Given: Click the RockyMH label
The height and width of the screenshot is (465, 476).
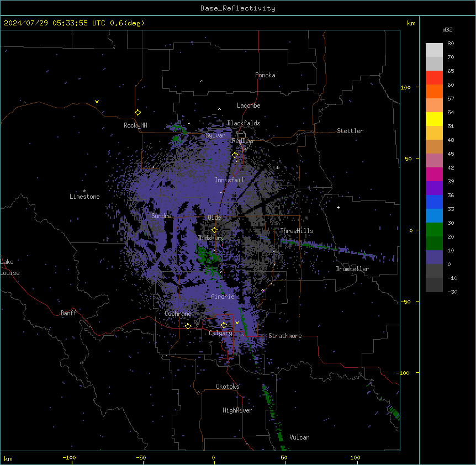Looking at the screenshot, I should pyautogui.click(x=135, y=125).
